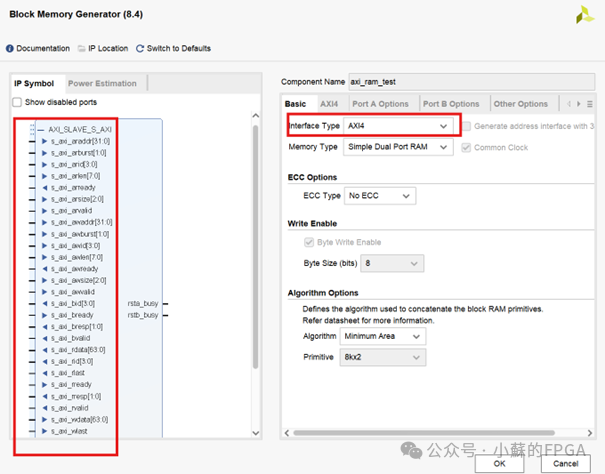Image resolution: width=605 pixels, height=474 pixels.
Task: Open the Memory Type dropdown
Action: tap(398, 147)
